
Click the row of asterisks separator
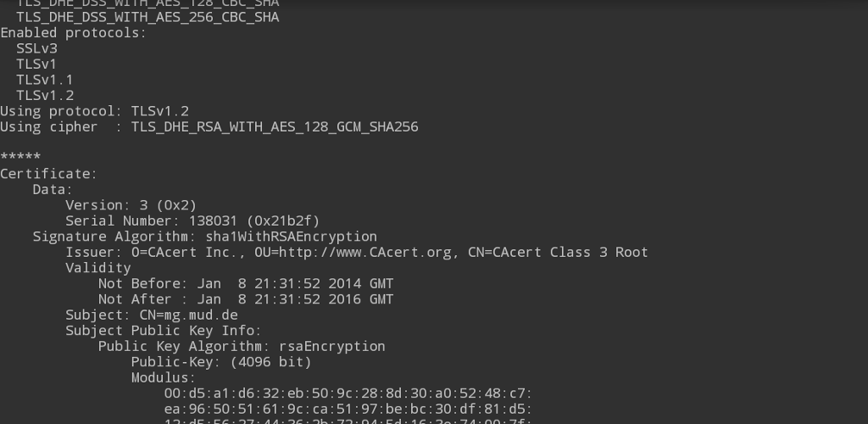pos(20,158)
